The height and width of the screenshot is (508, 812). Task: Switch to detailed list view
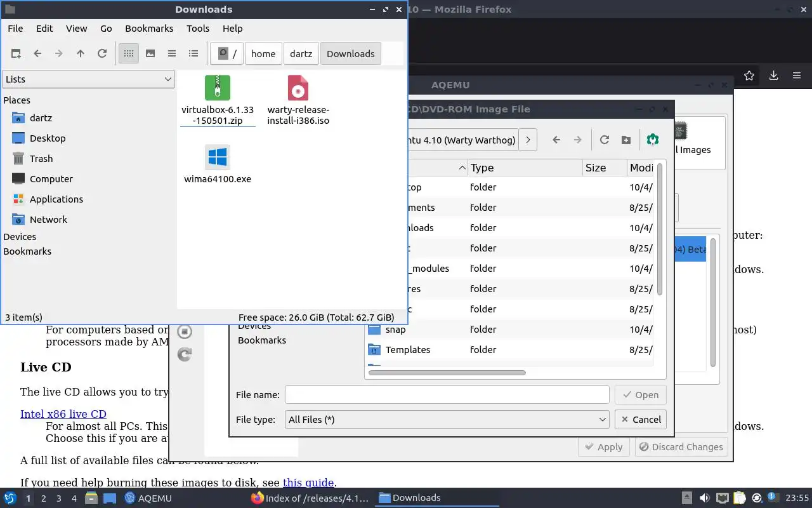[193, 54]
